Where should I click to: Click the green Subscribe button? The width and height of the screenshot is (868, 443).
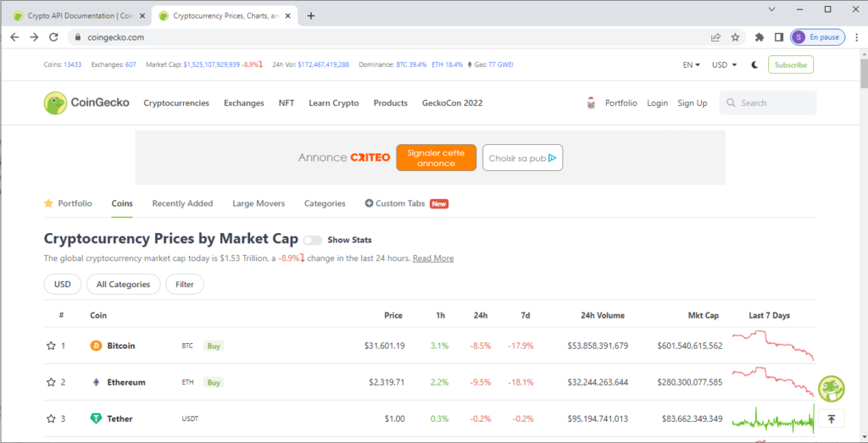point(790,65)
